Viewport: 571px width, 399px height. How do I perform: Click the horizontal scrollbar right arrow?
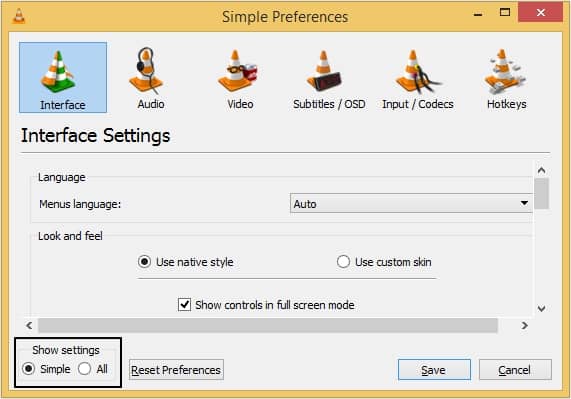(524, 325)
